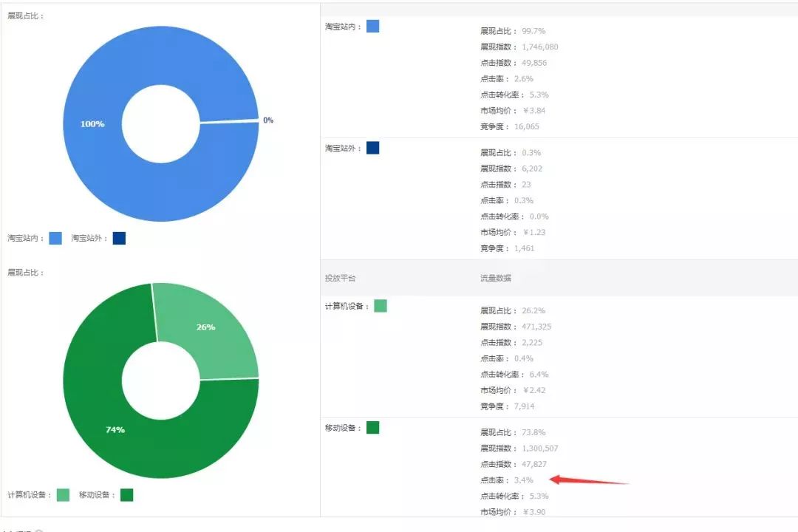Click the 展现占比 title above the green donut

coord(25,273)
